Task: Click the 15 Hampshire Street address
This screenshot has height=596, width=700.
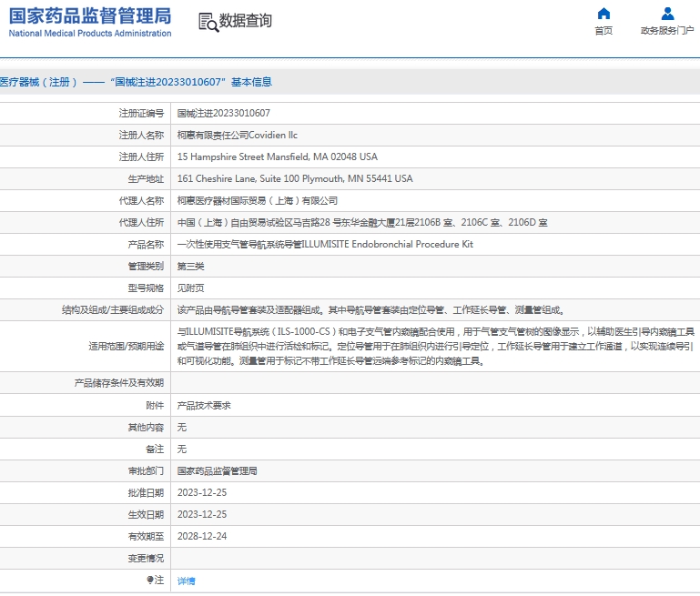Action: tap(277, 157)
